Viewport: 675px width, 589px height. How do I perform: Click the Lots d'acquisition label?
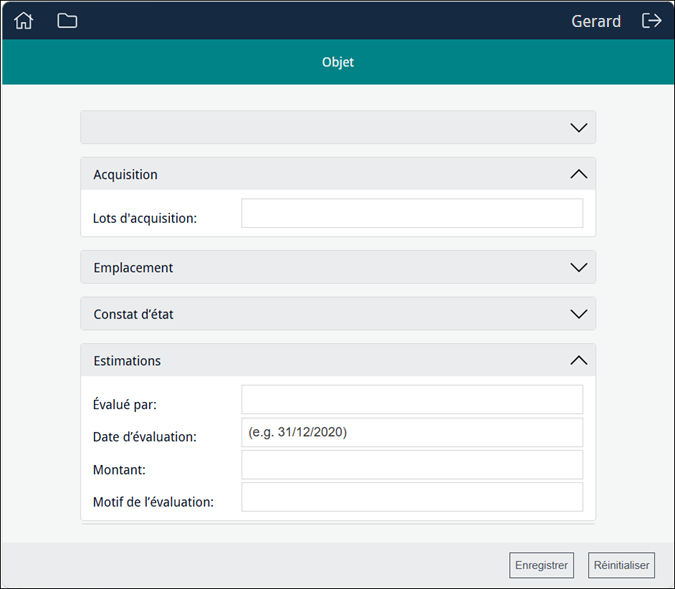click(x=145, y=218)
